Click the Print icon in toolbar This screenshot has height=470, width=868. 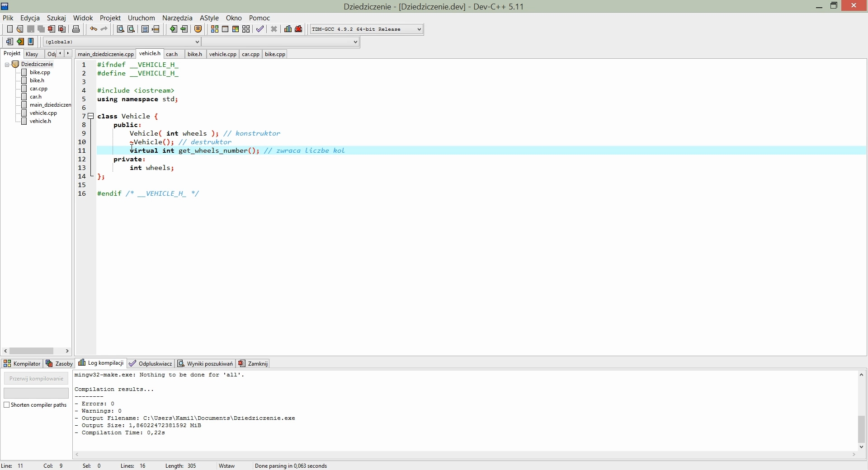pos(76,29)
